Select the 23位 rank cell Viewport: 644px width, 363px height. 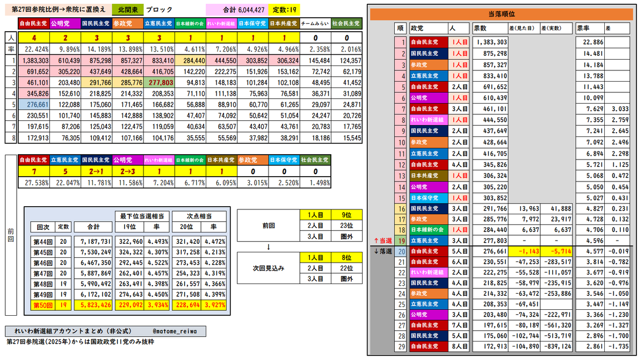[x=346, y=226]
